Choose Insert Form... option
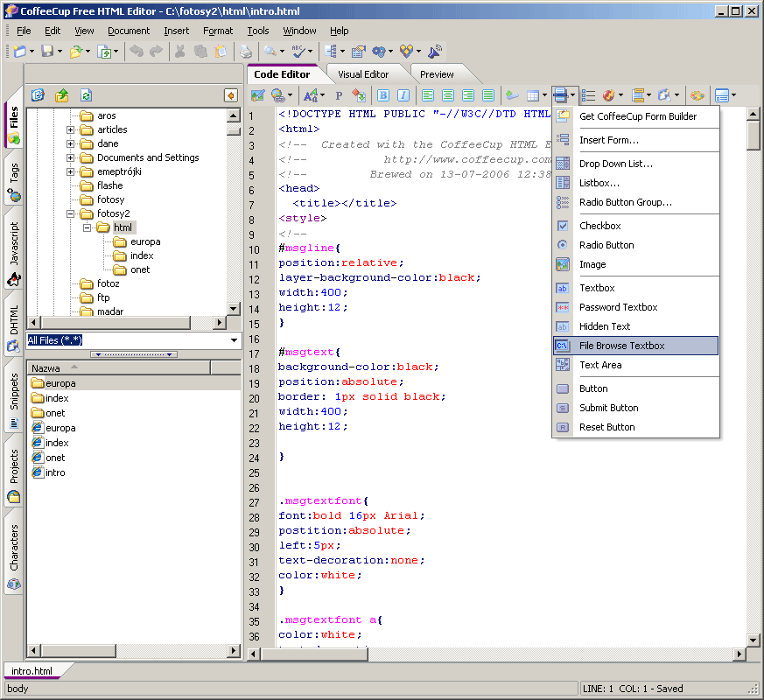Screen dimensions: 764x700 coord(636,140)
